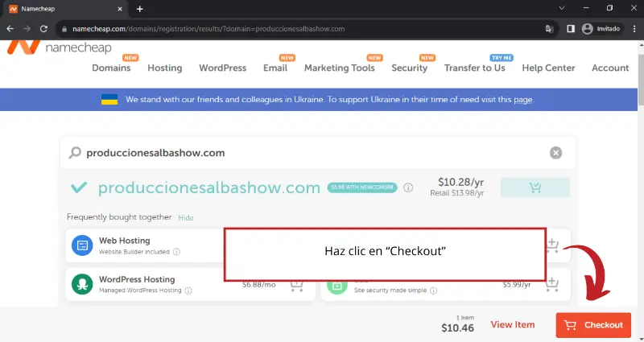The width and height of the screenshot is (644, 342).
Task: Click into the domain search field
Action: click(317, 153)
